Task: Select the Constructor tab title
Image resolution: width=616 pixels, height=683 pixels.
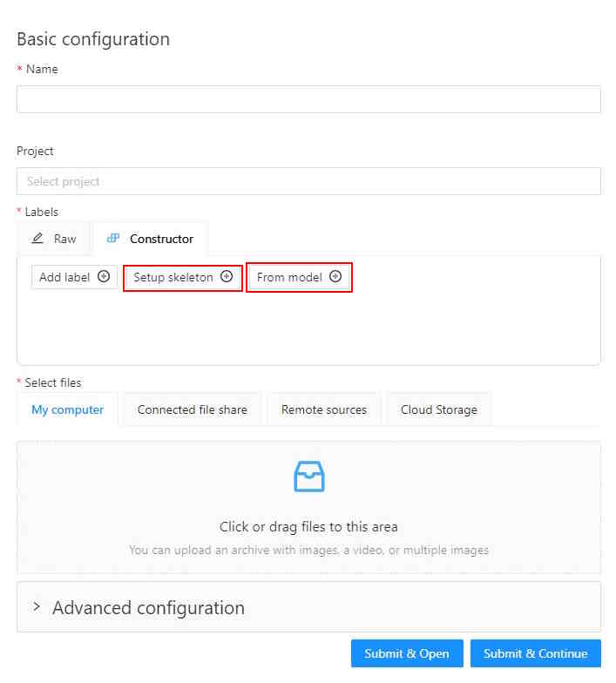Action: (161, 239)
